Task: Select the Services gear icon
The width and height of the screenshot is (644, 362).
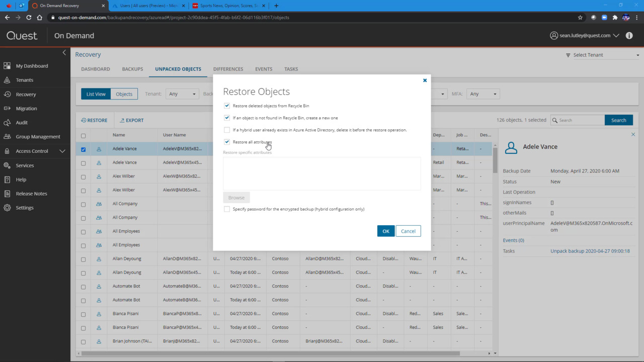Action: pyautogui.click(x=7, y=165)
